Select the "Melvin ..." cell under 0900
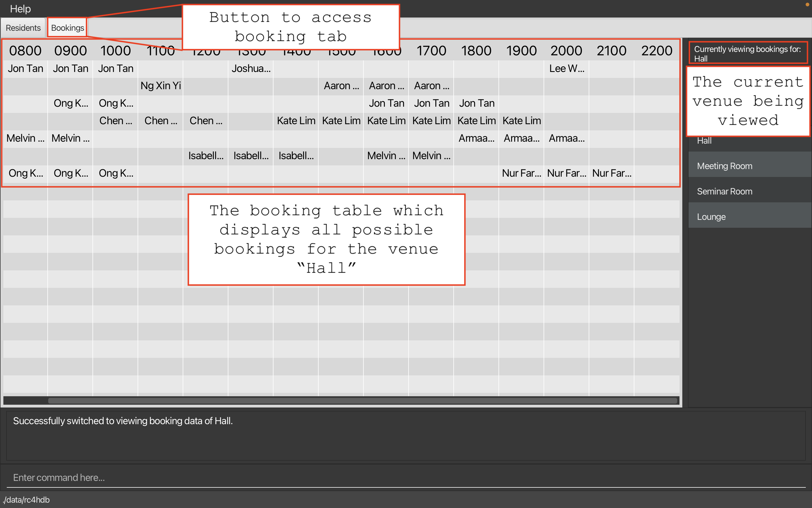 [x=70, y=138]
